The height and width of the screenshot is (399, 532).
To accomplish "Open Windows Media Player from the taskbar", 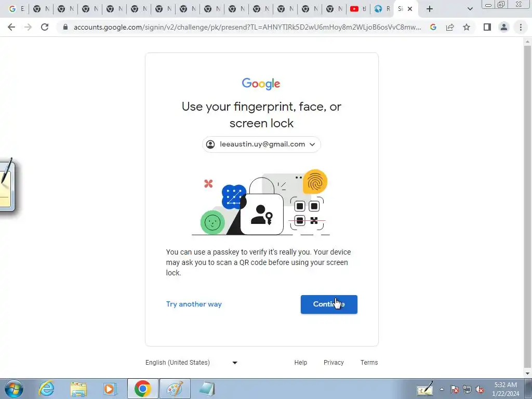I will (x=110, y=389).
